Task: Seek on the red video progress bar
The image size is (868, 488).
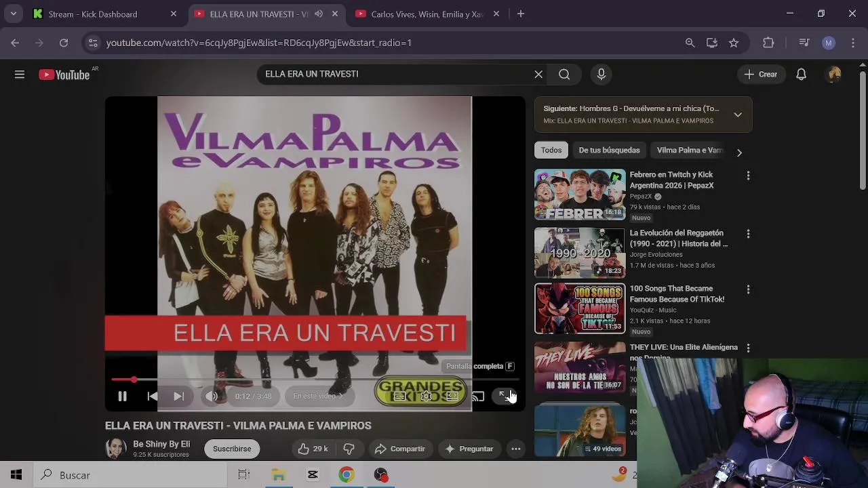Action: tap(315, 380)
